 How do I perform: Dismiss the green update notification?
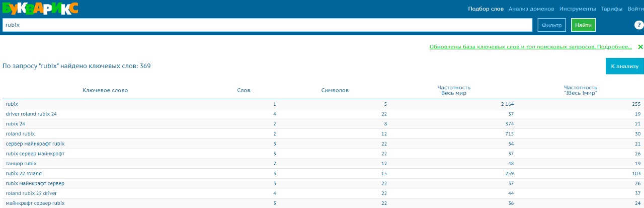pyautogui.click(x=640, y=47)
